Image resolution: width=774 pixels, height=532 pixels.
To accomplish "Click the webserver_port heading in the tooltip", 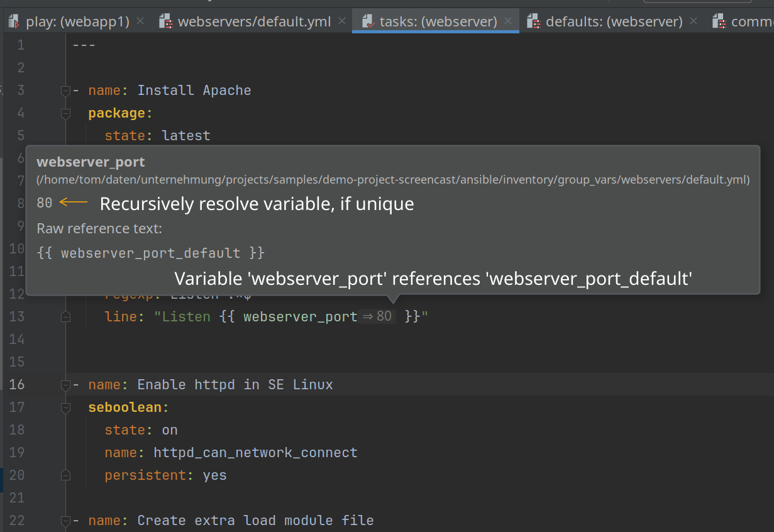I will 91,162.
